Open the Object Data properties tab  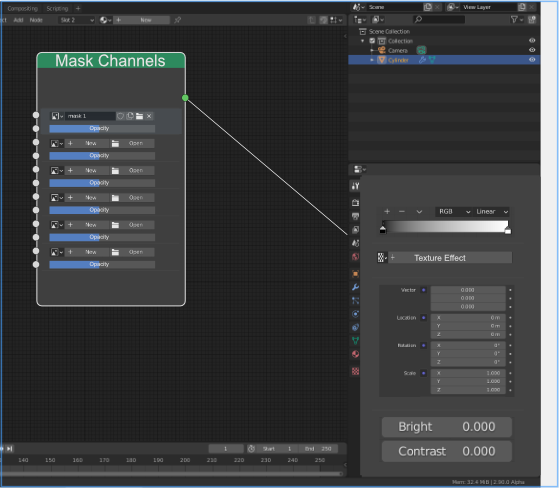(355, 341)
